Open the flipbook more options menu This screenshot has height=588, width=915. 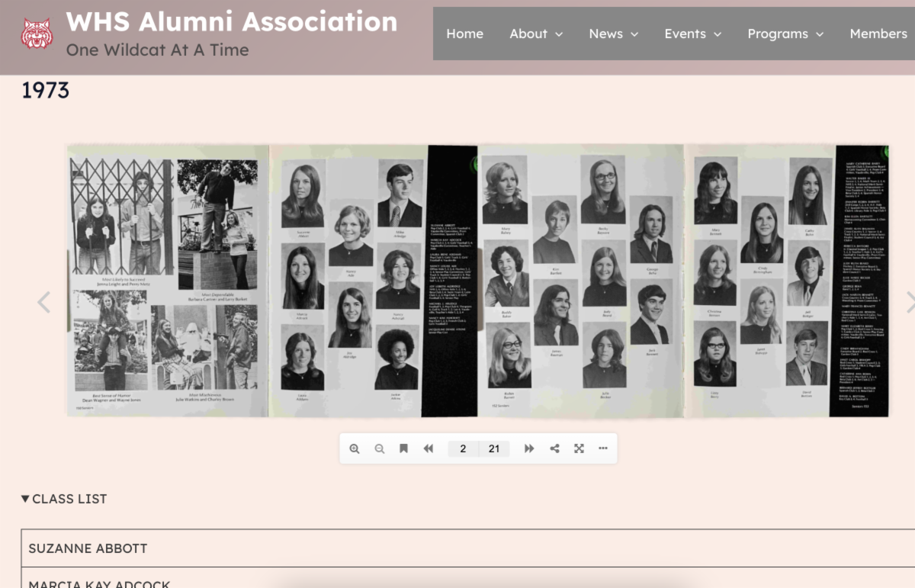603,448
